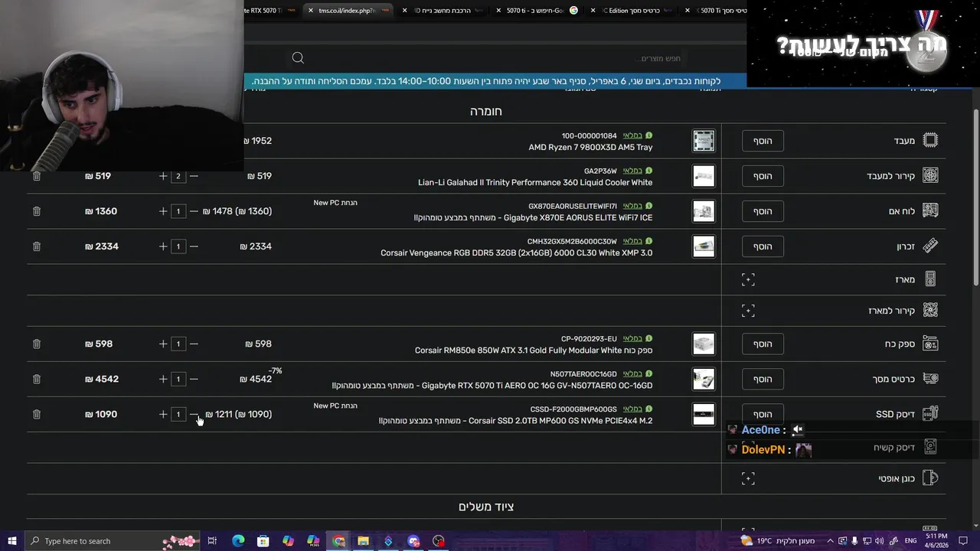The width and height of the screenshot is (980, 551).
Task: Switch to the כרטיס מסך C Edition tab
Action: point(631,11)
